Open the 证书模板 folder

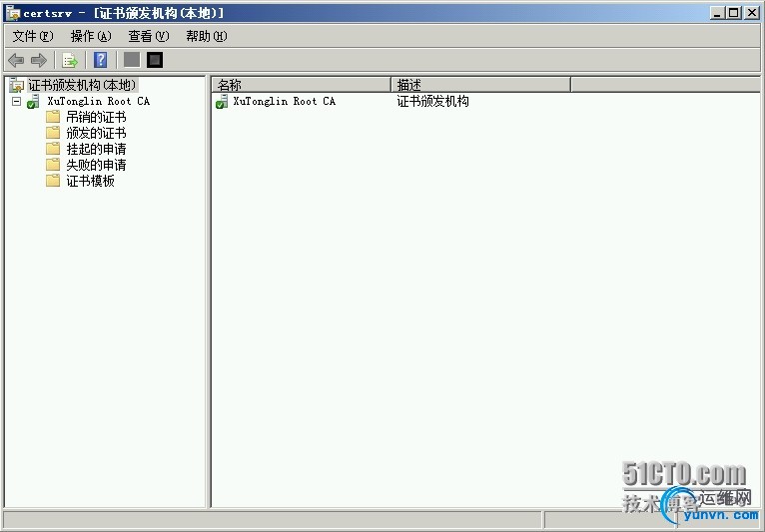(x=90, y=181)
